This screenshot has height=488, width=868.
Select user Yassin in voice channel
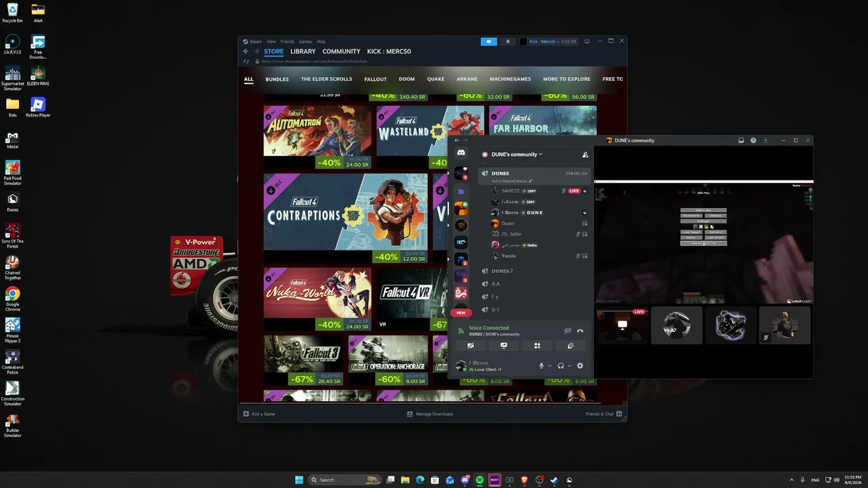click(x=508, y=256)
